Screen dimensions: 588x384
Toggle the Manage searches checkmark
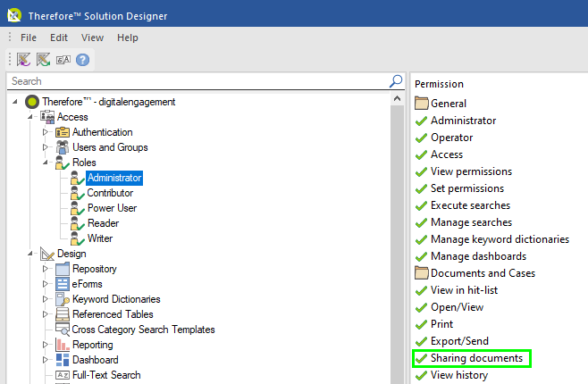pos(422,222)
